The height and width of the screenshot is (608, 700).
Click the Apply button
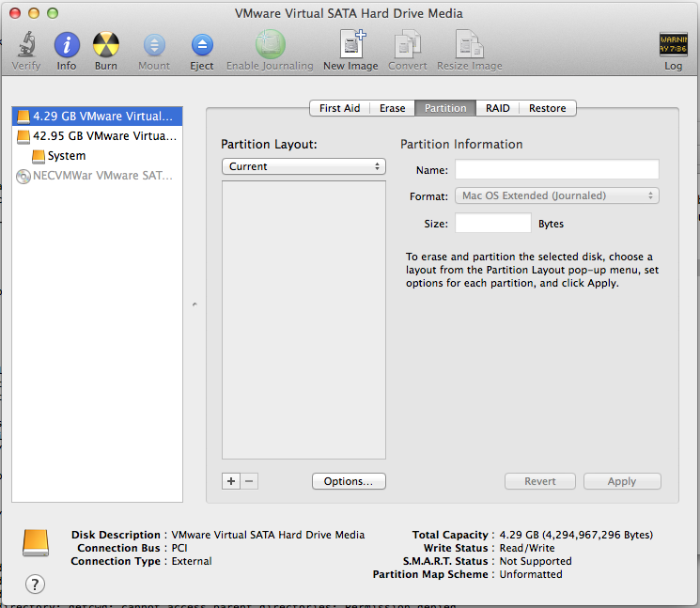[x=622, y=481]
